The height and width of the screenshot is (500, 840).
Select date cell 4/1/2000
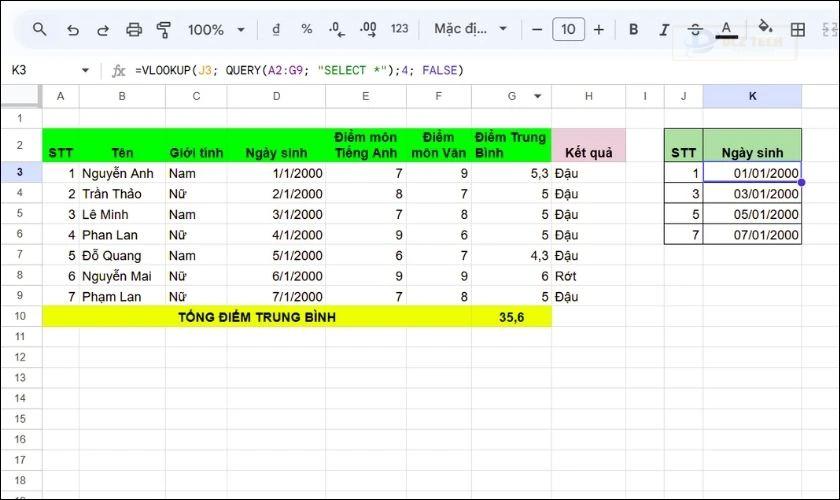pos(276,235)
